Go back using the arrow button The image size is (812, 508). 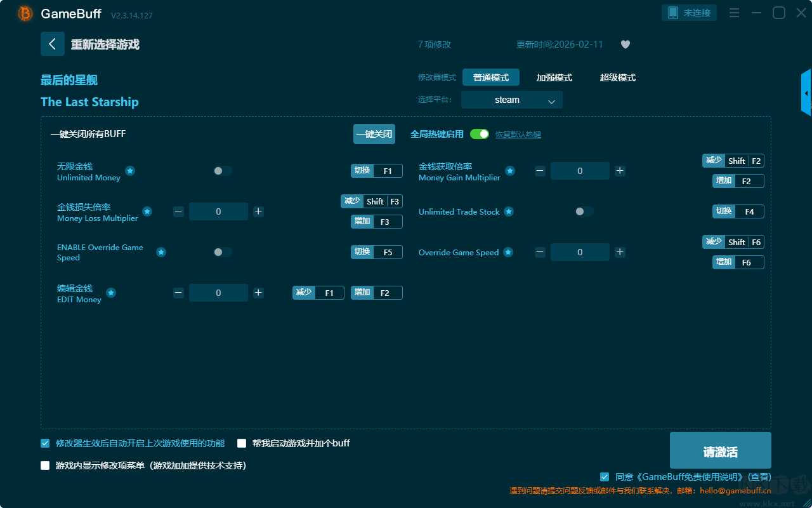53,44
